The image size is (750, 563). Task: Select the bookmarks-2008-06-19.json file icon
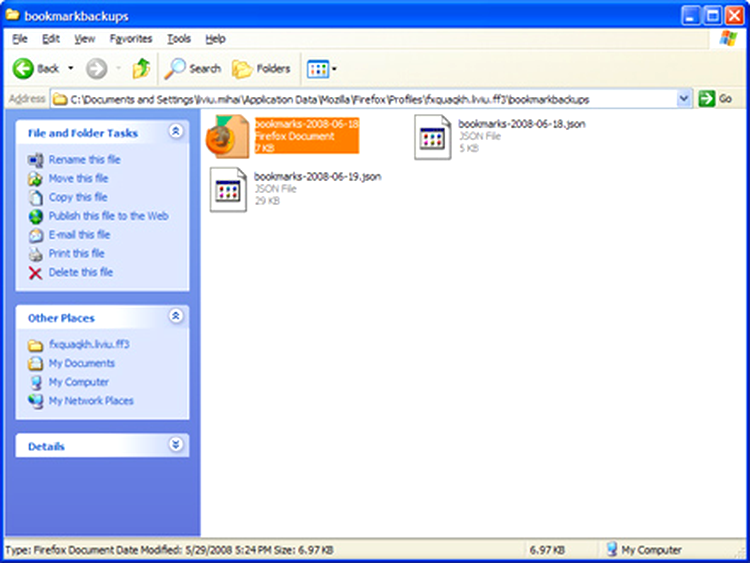pyautogui.click(x=229, y=190)
